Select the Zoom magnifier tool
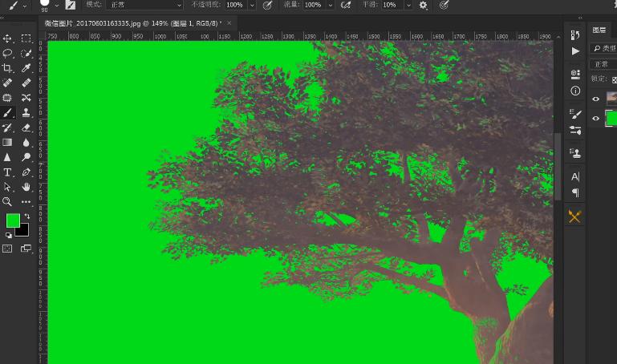The image size is (617, 364). pos(7,202)
